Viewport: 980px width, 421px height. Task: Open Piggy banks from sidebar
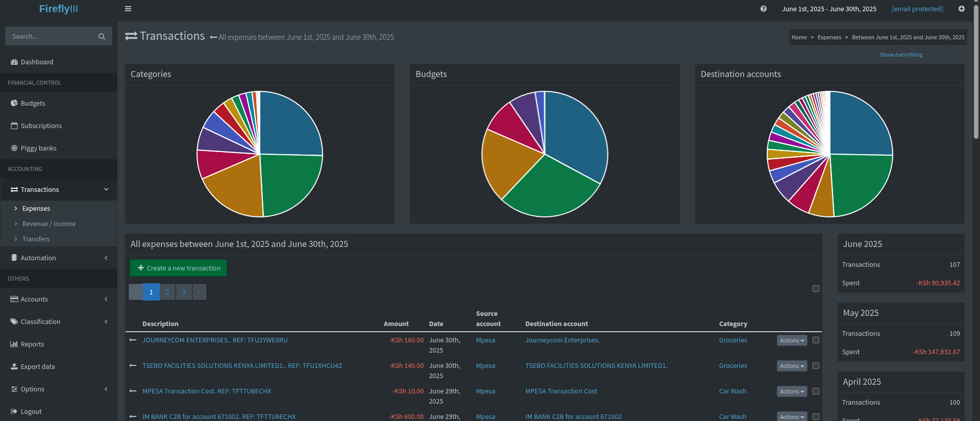(38, 148)
